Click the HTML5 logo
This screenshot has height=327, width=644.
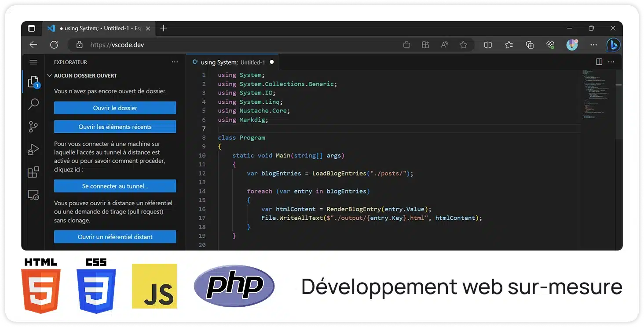pos(41,286)
